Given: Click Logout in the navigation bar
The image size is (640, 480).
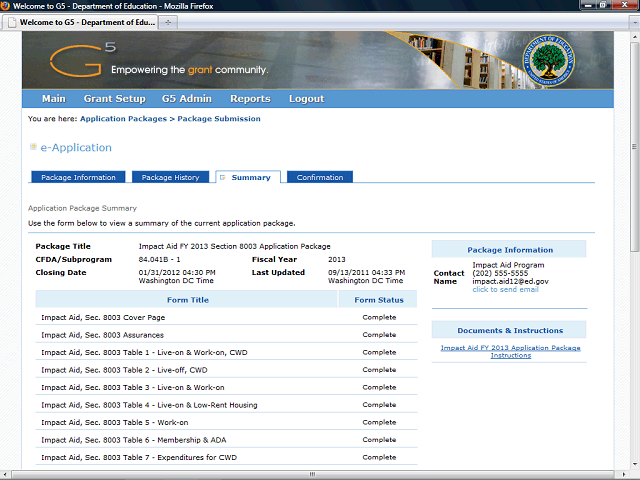Looking at the screenshot, I should point(306,99).
